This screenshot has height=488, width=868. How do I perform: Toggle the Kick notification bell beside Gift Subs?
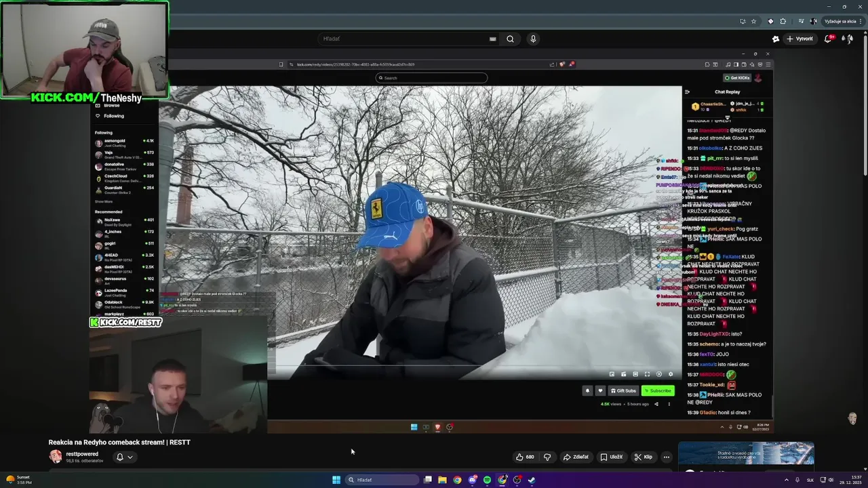coord(587,390)
